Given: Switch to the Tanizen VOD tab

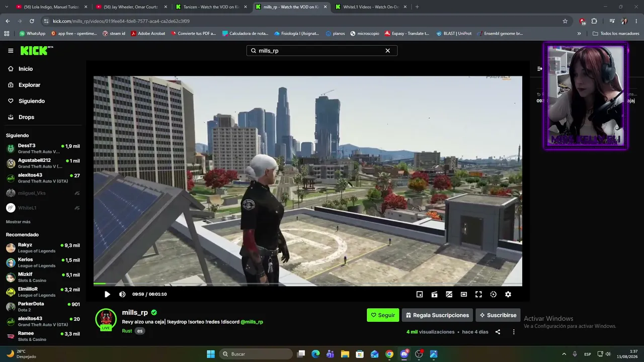Looking at the screenshot, I should click(x=210, y=7).
